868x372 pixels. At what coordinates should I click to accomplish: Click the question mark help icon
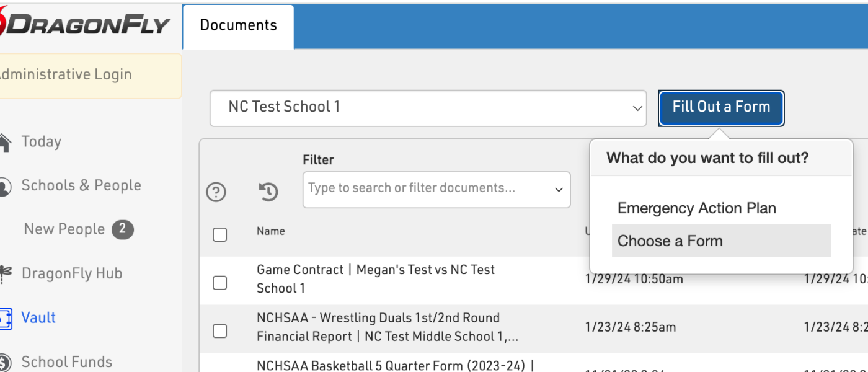pos(216,192)
